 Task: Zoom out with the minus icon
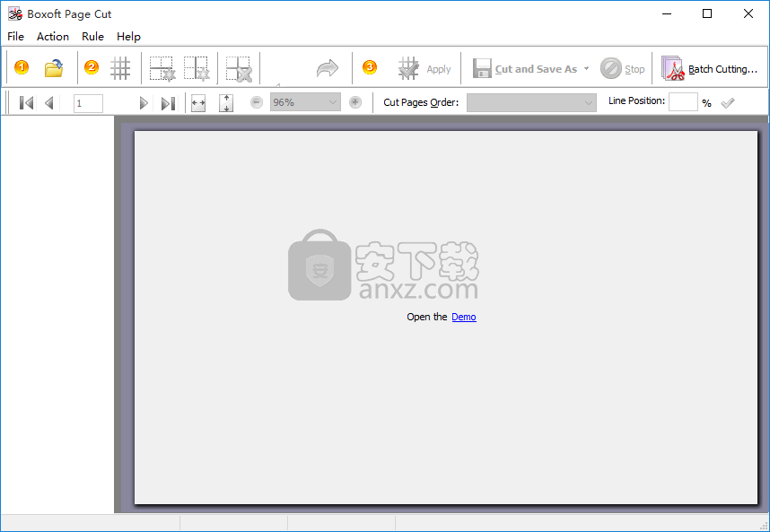tap(257, 102)
